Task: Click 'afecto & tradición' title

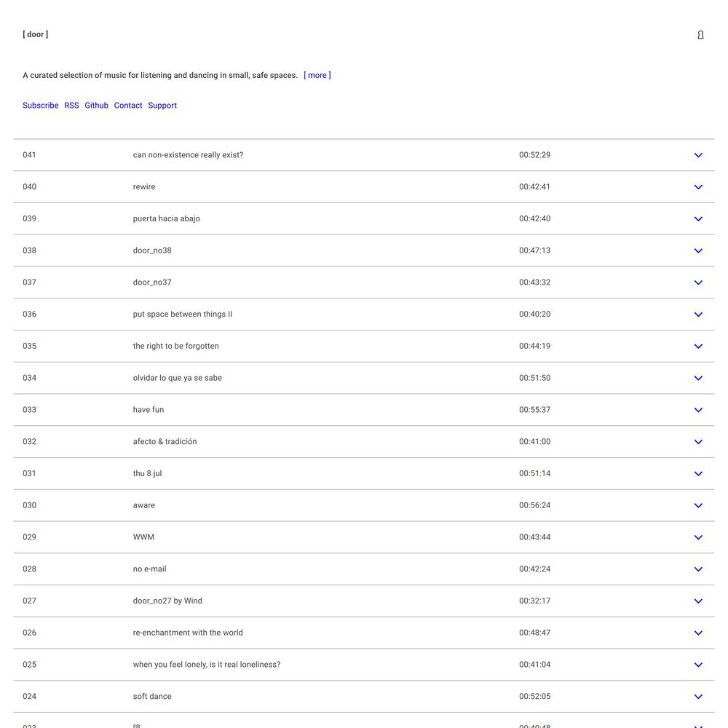Action: [x=165, y=442]
